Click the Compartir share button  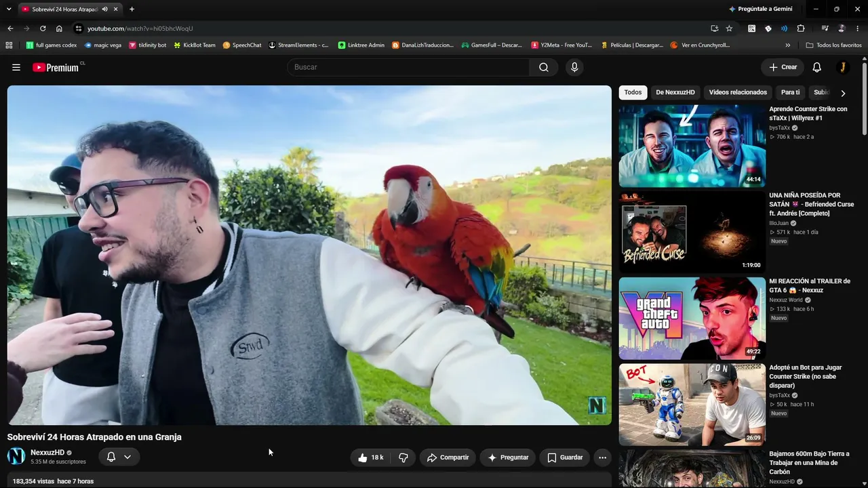pos(448,457)
